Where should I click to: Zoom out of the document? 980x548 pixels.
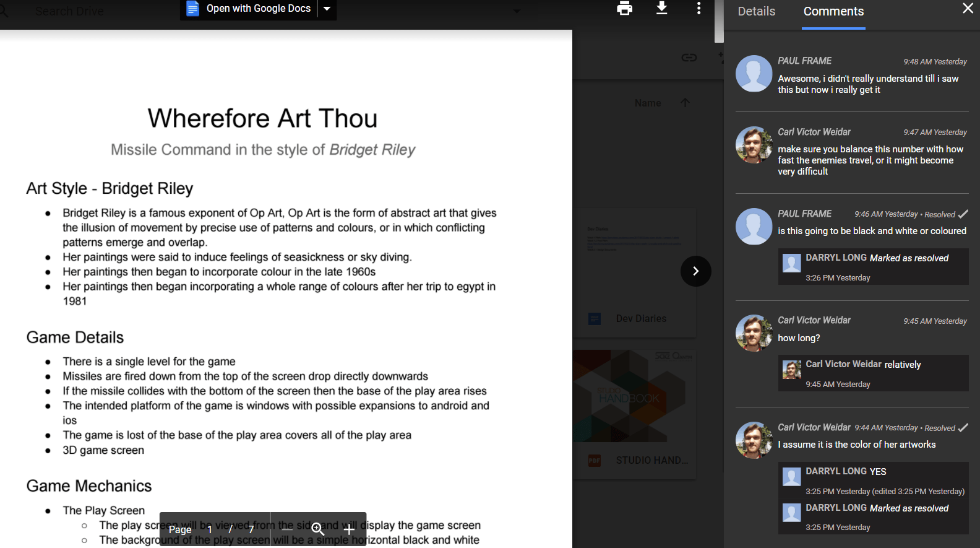(287, 529)
